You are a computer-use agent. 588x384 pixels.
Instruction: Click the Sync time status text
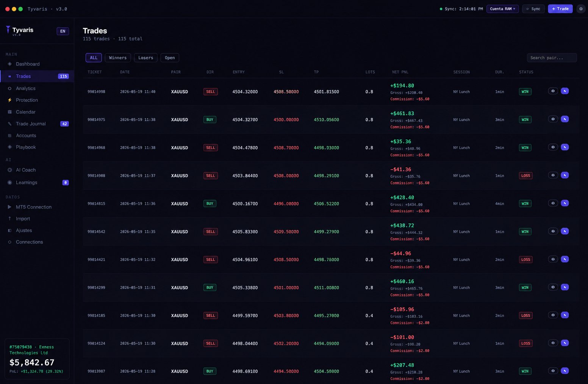tap(464, 9)
